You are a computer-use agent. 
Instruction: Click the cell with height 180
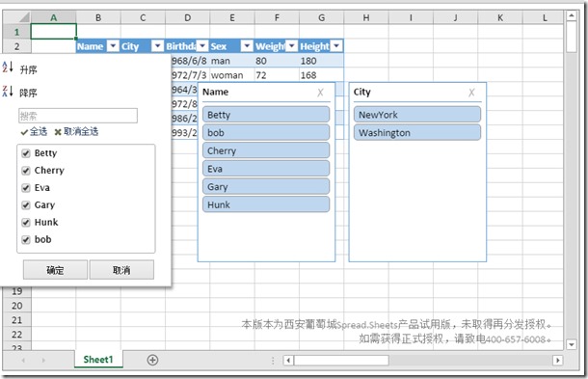321,61
